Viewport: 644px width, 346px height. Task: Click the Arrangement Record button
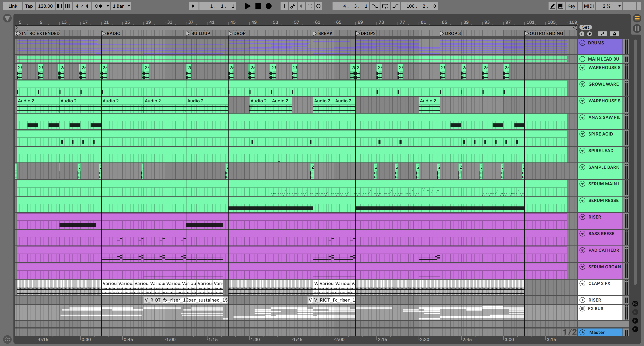pos(268,6)
